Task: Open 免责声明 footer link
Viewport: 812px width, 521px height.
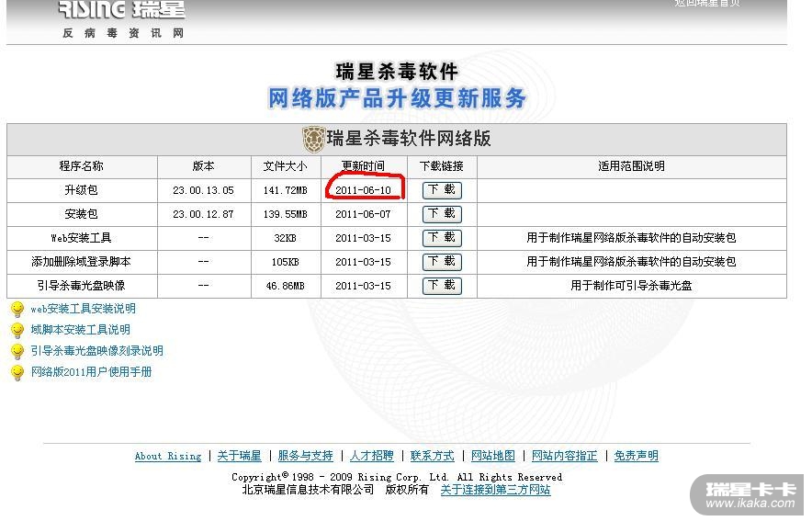Action: [636, 456]
